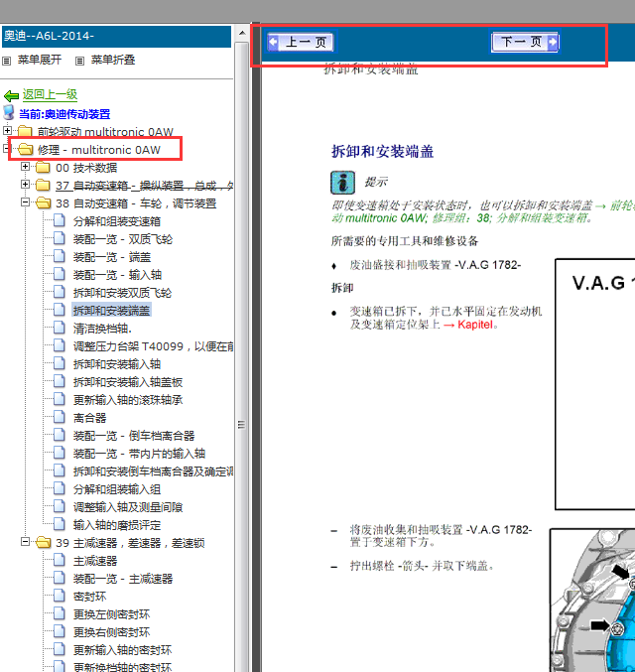The image size is (635, 672).
Task: Open 分解和组装变速箱 page
Action: point(116,221)
